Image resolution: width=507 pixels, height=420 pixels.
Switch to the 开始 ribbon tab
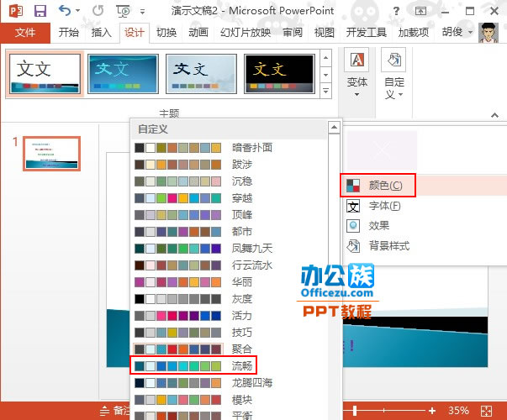point(69,33)
